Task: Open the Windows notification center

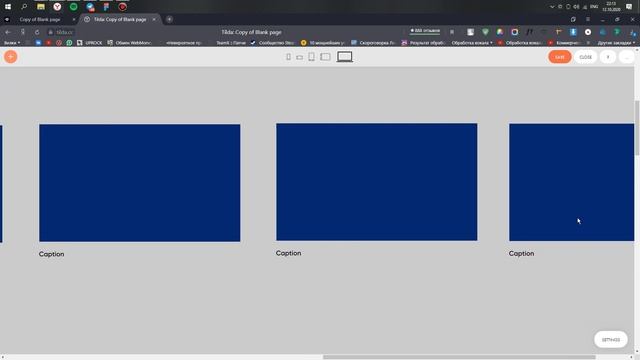Action: coord(629,7)
